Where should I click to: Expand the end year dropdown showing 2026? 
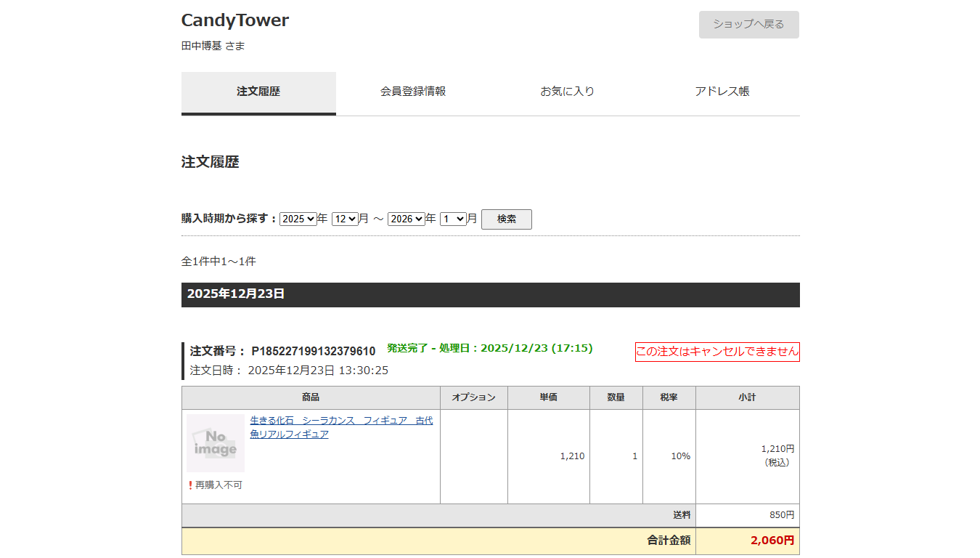click(406, 219)
